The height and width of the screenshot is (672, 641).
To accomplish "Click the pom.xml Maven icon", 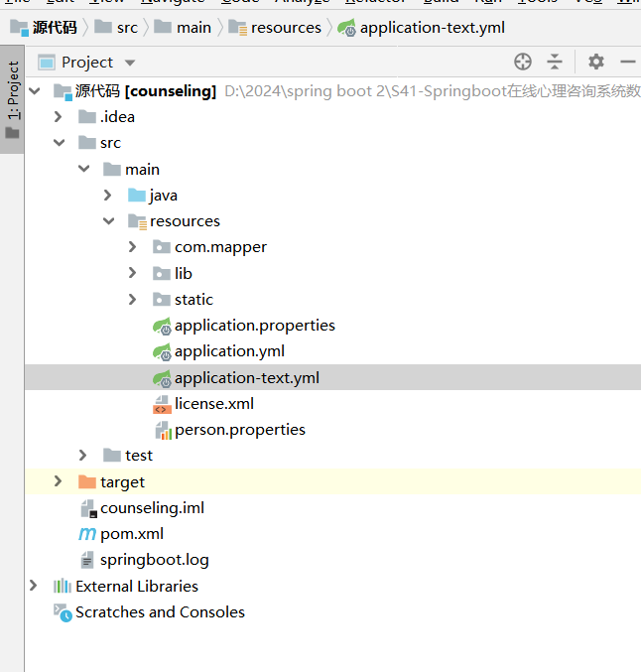I will (x=86, y=534).
